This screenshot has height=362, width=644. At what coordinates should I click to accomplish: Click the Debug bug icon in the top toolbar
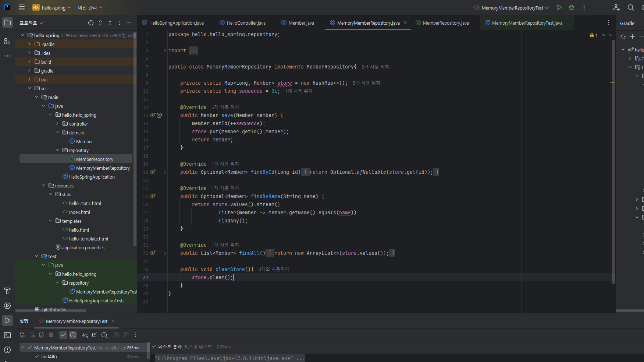click(x=572, y=7)
